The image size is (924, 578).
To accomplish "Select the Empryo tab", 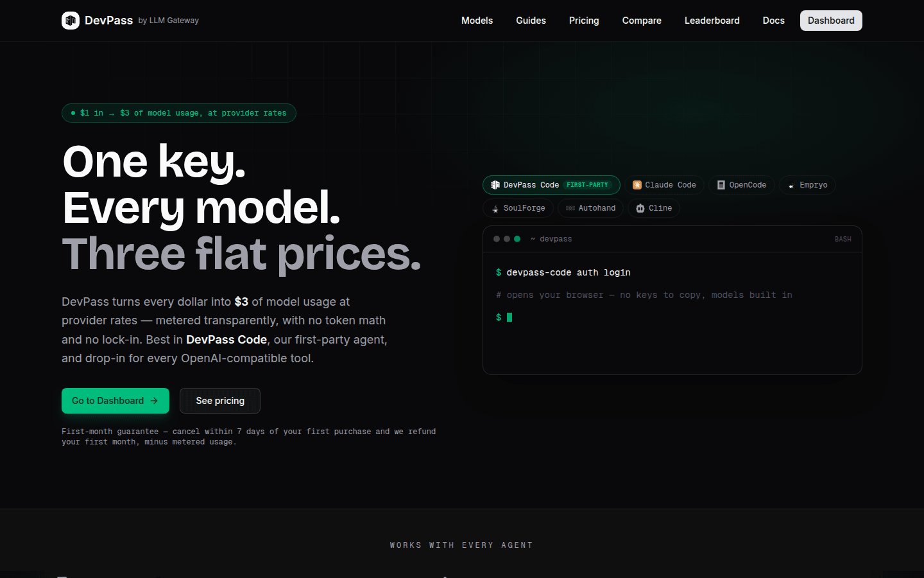I will pyautogui.click(x=807, y=185).
